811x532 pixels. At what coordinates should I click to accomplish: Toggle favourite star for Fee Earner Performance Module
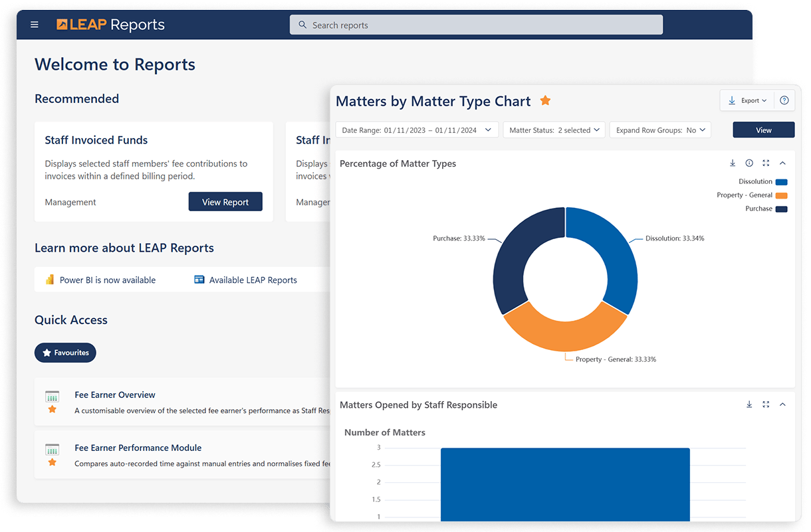click(x=52, y=463)
